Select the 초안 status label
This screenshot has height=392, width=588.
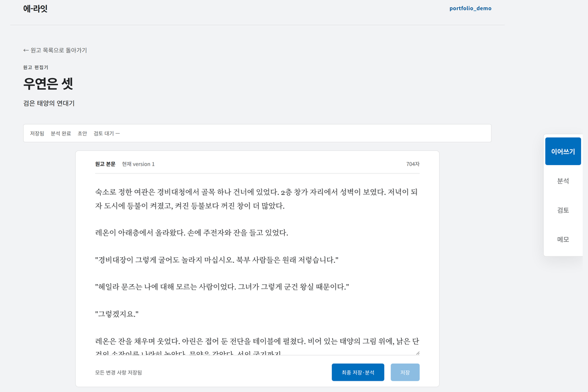pyautogui.click(x=82, y=133)
